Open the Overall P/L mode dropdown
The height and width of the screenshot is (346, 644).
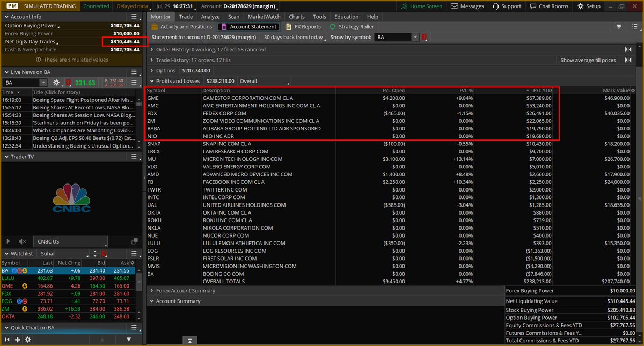pyautogui.click(x=264, y=81)
